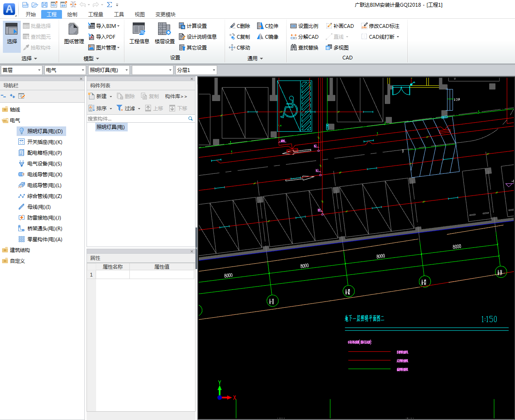Click 设置比例 scale setting
The image size is (515, 420).
[x=304, y=26]
